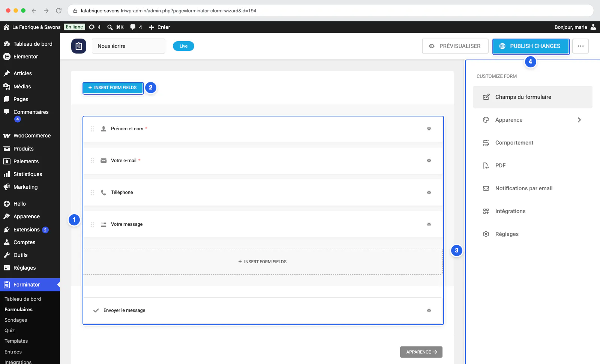Expand the Apparence section chevron

pyautogui.click(x=579, y=120)
